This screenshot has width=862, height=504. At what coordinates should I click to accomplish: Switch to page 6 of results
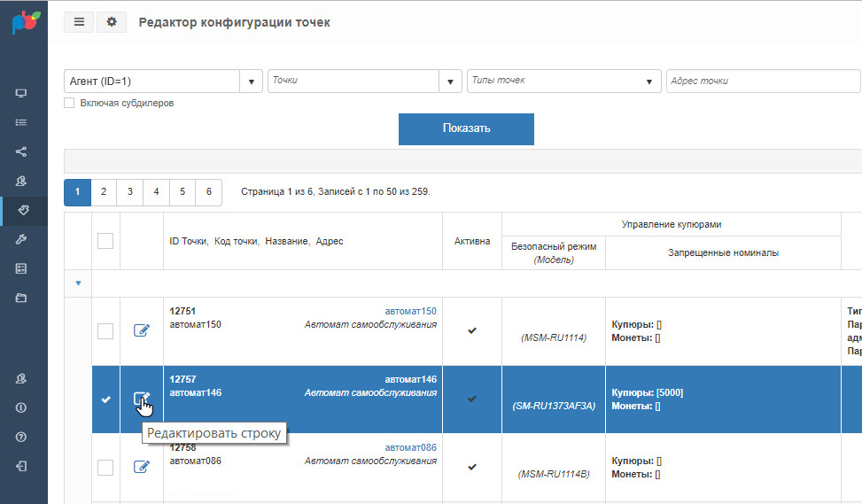tap(209, 192)
